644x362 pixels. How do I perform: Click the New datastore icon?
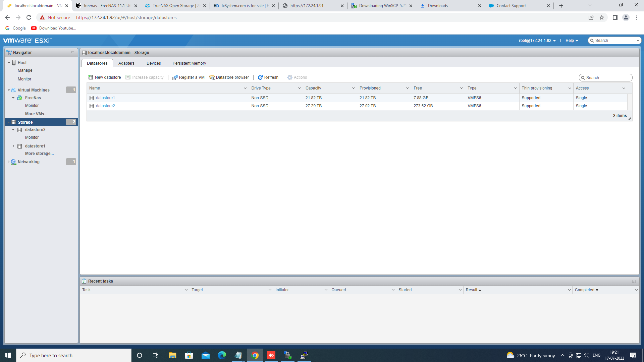click(x=91, y=77)
